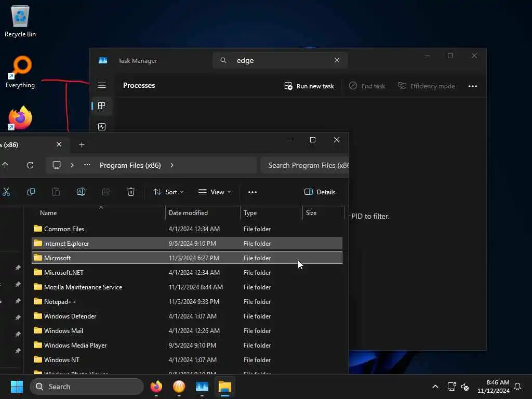532x399 pixels.
Task: Click the Cut scissors toolbar icon
Action: [6, 192]
